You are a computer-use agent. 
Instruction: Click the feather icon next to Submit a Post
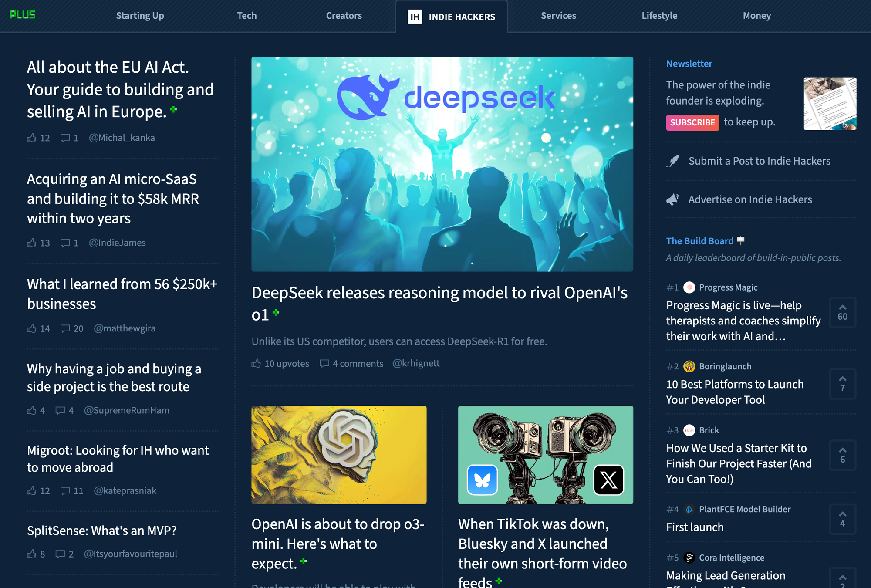[x=673, y=161]
